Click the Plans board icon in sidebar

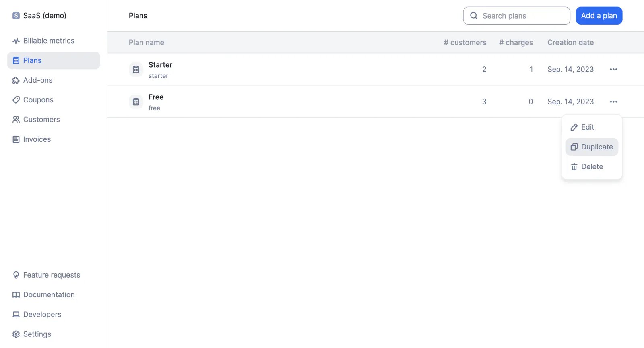click(16, 60)
